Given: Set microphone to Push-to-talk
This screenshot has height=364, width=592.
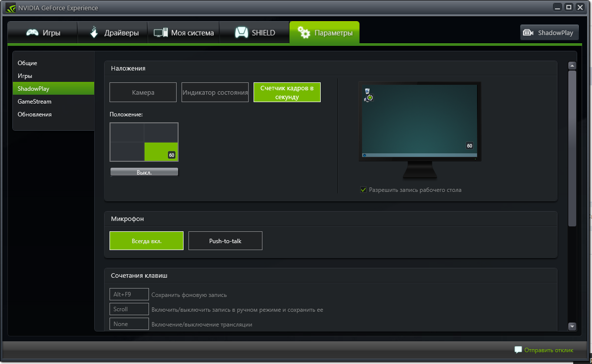Looking at the screenshot, I should (225, 241).
